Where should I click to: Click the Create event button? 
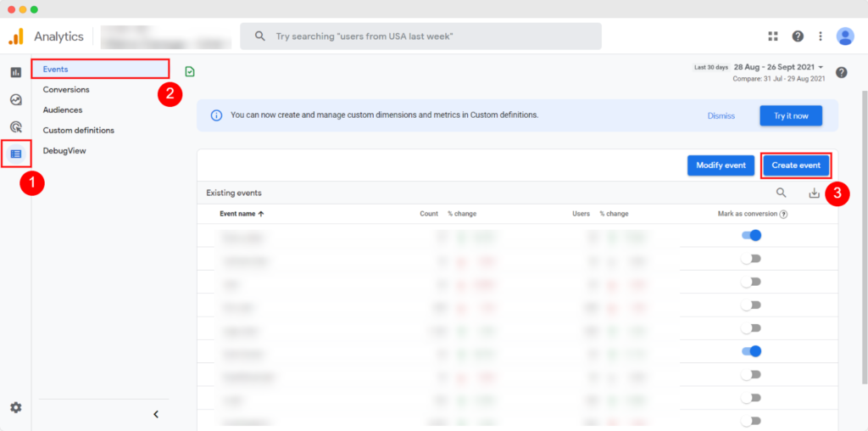click(796, 165)
